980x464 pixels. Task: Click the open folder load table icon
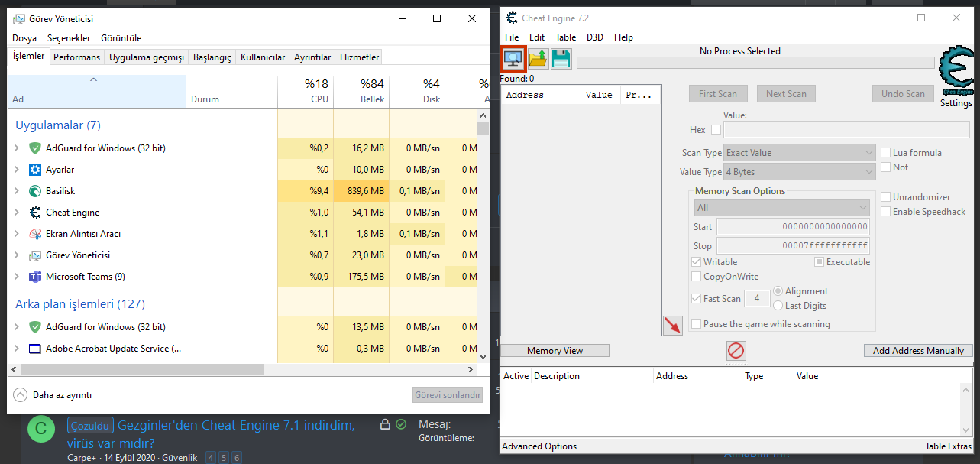(539, 59)
